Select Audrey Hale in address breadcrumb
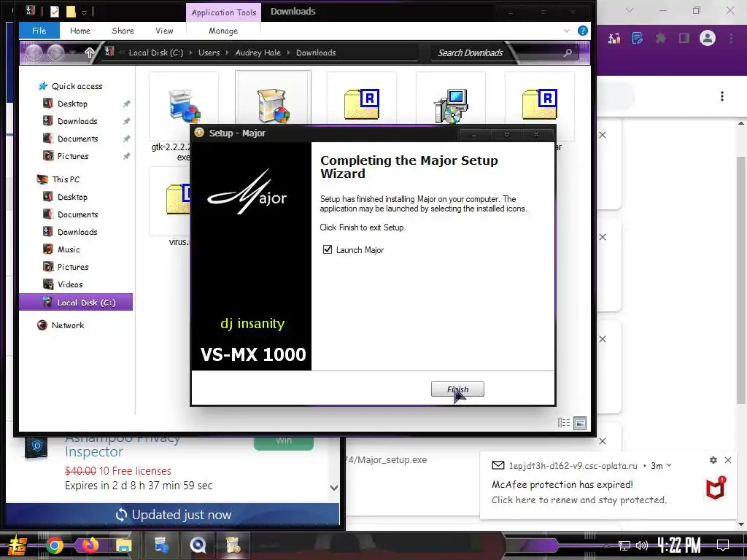 coord(258,52)
